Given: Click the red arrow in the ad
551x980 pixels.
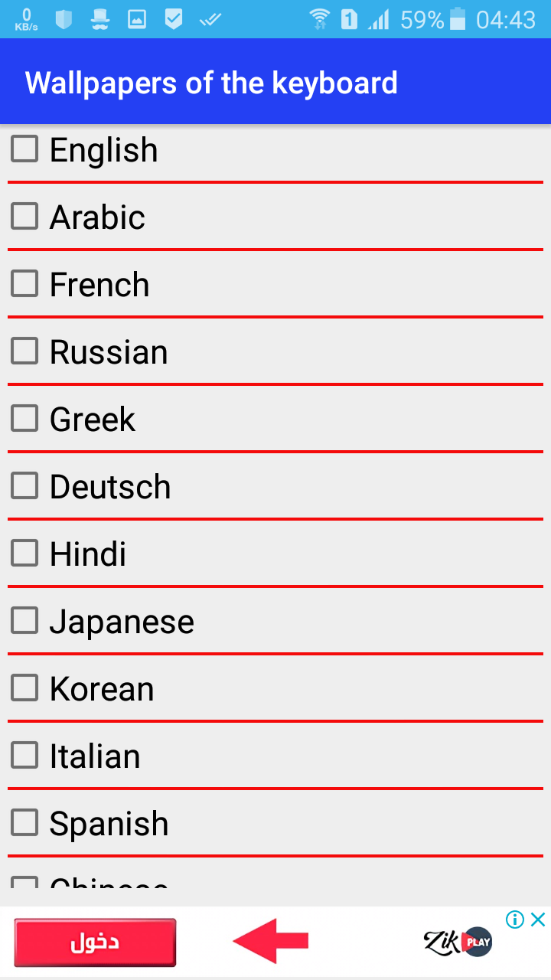Looking at the screenshot, I should [270, 942].
